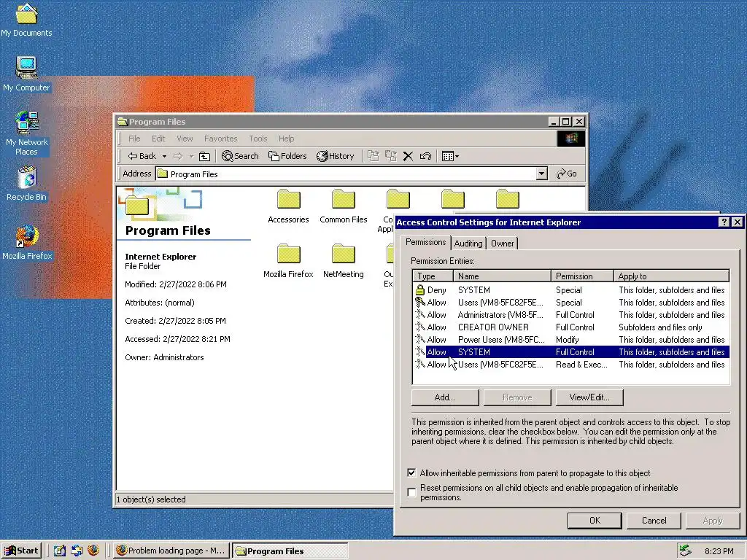747x560 pixels.
Task: Open Back history dropdown arrow
Action: 164,156
